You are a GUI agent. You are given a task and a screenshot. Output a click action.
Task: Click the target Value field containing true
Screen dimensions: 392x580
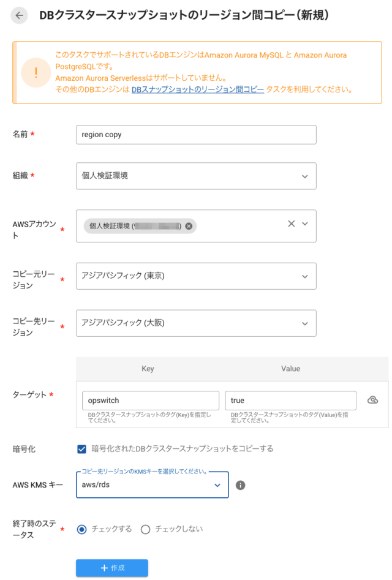coord(290,399)
